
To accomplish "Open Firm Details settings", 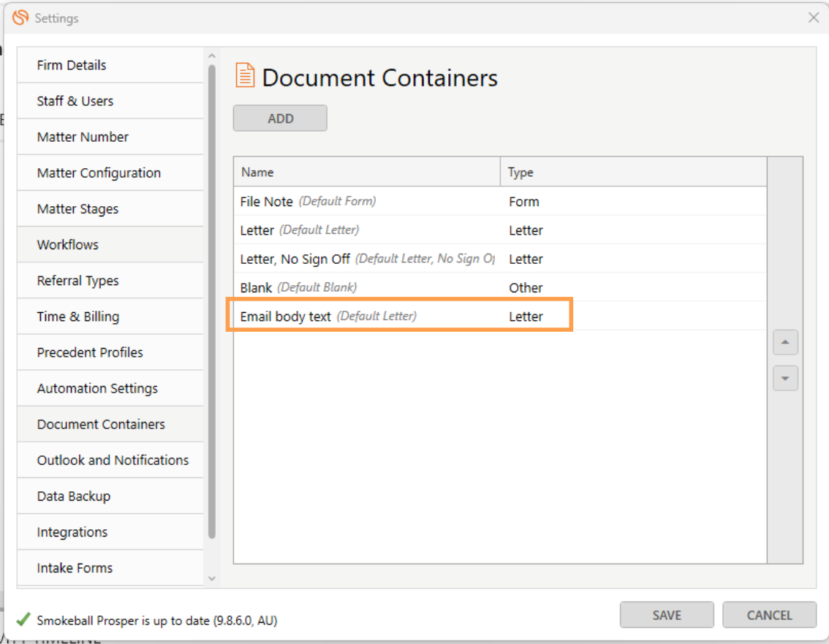I will tap(110, 65).
